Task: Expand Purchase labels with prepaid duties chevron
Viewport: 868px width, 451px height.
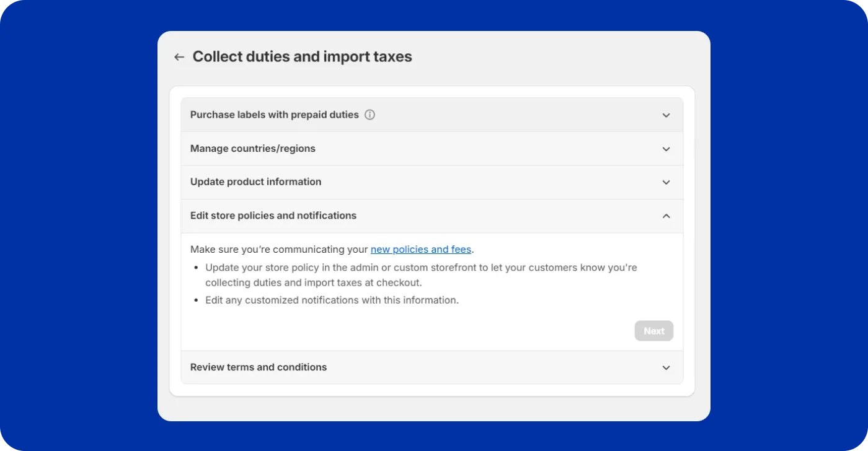Action: (x=666, y=115)
